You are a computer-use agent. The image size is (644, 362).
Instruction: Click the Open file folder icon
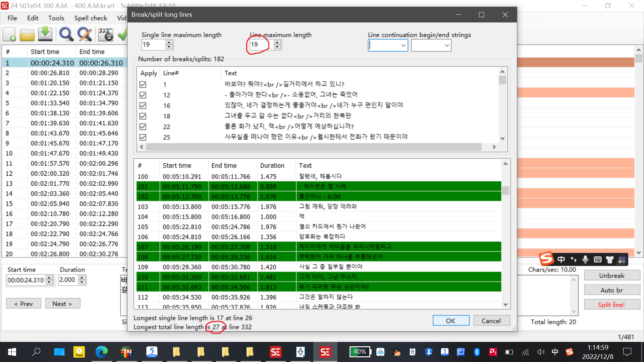tap(27, 35)
